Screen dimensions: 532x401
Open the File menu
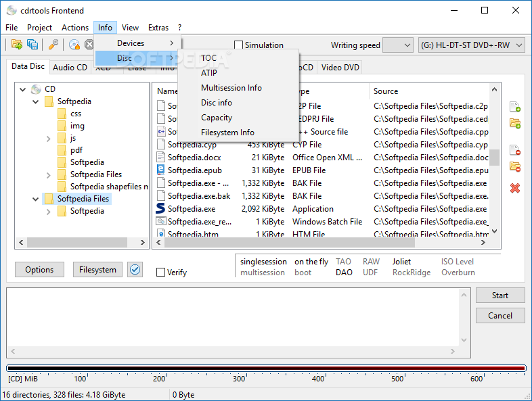pyautogui.click(x=12, y=28)
